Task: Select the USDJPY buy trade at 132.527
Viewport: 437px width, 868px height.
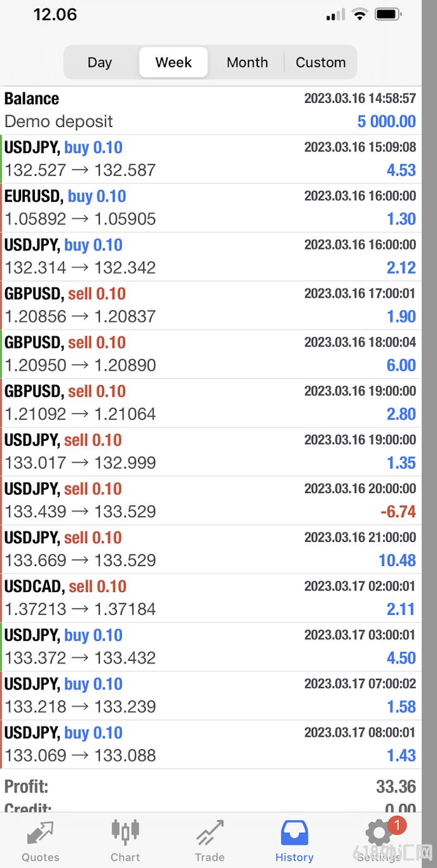Action: 210,159
